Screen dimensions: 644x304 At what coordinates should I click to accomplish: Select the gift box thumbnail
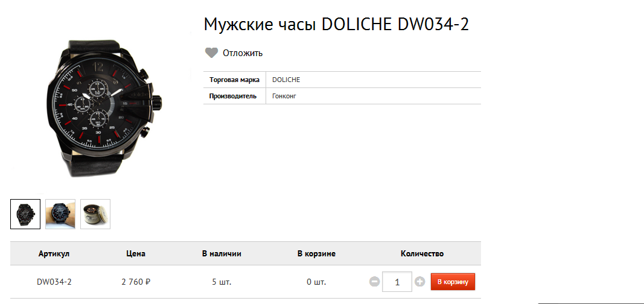[x=95, y=214]
